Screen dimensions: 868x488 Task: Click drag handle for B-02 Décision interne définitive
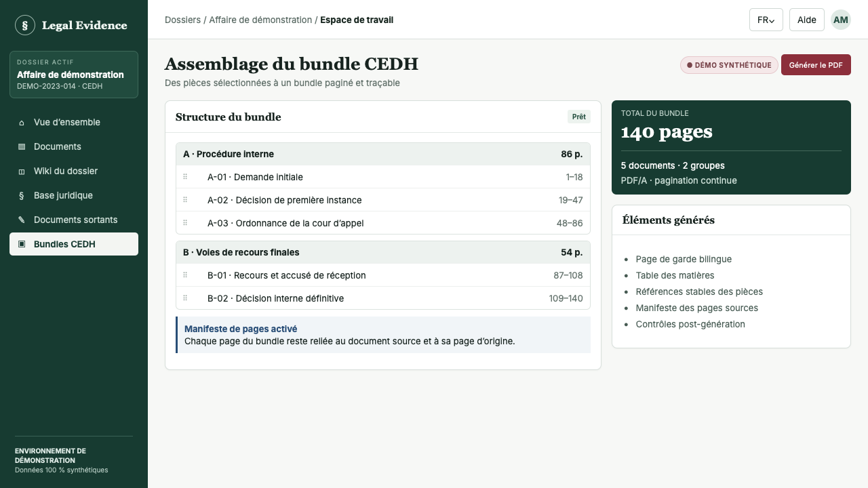(185, 298)
